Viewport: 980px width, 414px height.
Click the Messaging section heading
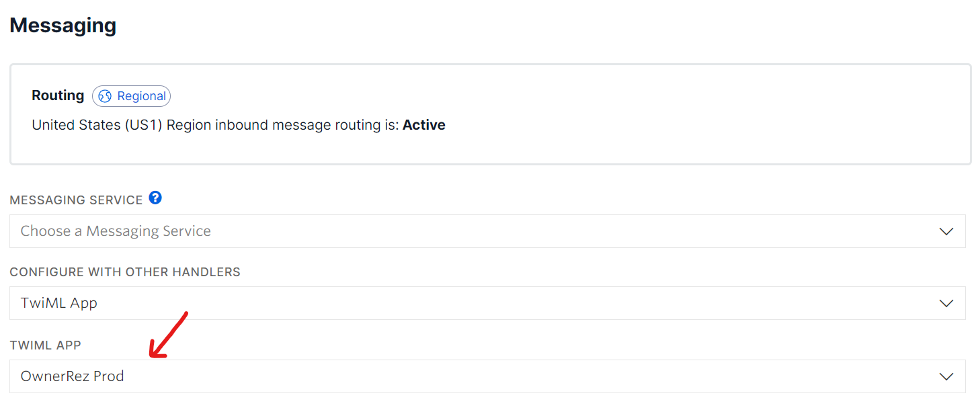(x=63, y=26)
